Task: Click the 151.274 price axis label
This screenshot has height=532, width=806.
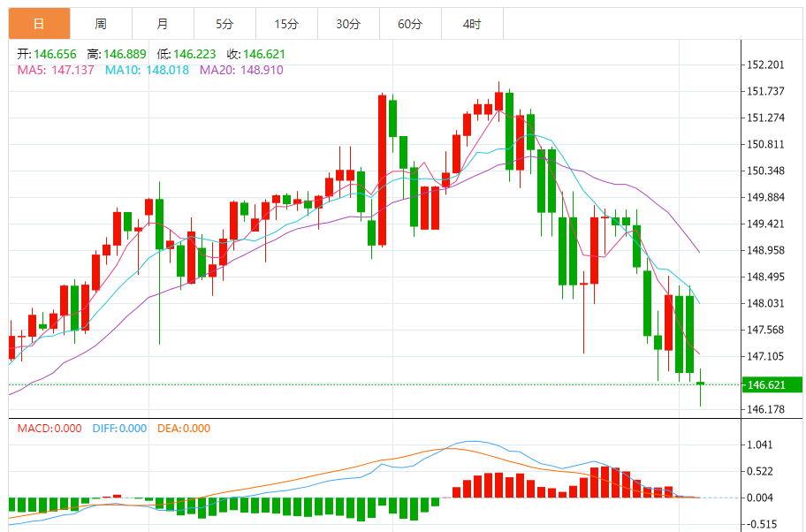Action: 766,118
